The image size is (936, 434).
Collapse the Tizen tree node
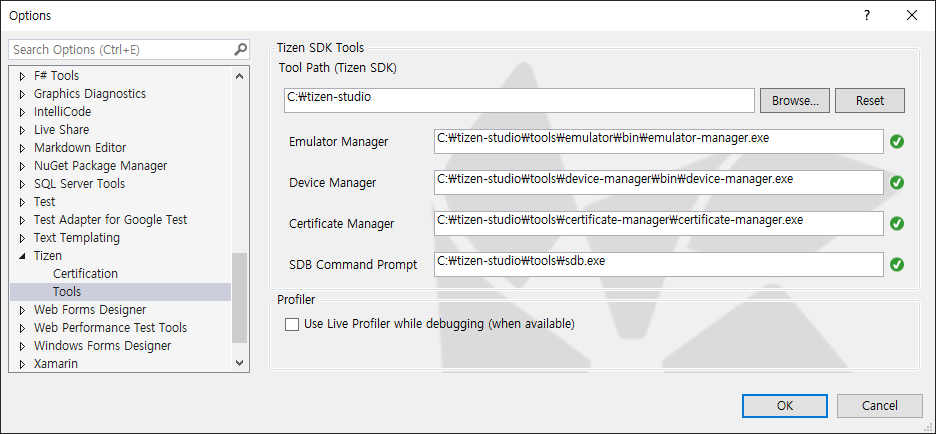(22, 256)
